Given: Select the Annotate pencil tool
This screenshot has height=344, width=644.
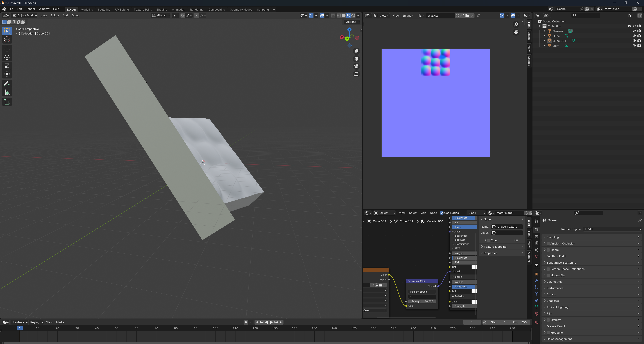Looking at the screenshot, I should pyautogui.click(x=7, y=84).
